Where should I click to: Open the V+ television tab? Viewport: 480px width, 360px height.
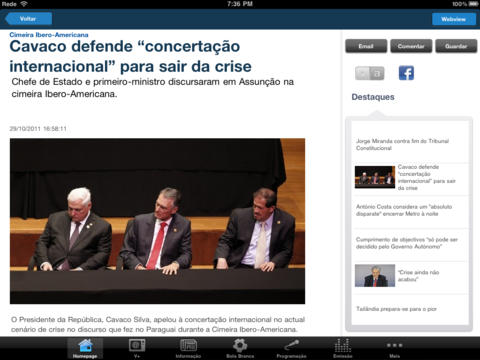[137, 348]
